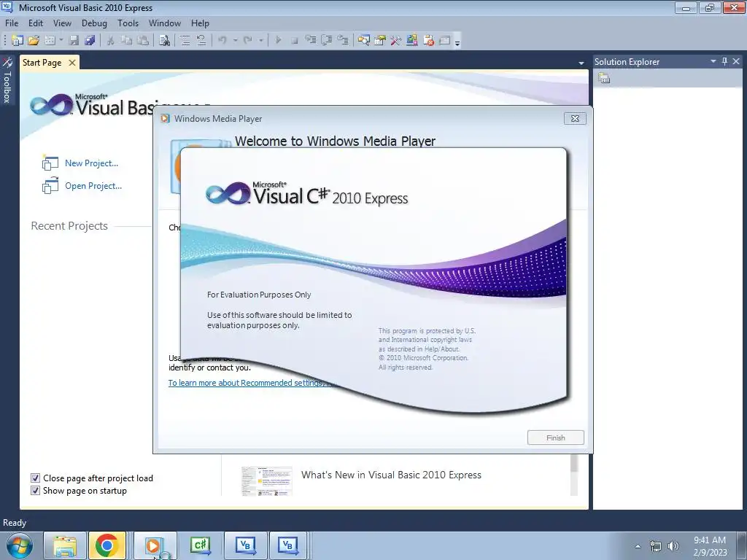Click the Save toolbar icon
Viewport: 747px width, 560px height.
click(74, 41)
